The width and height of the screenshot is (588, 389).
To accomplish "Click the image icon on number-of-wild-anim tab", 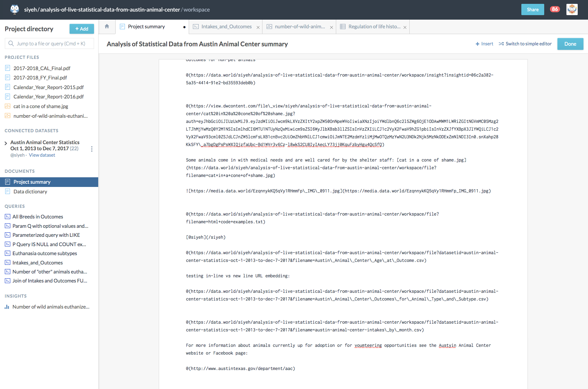I will 269,27.
